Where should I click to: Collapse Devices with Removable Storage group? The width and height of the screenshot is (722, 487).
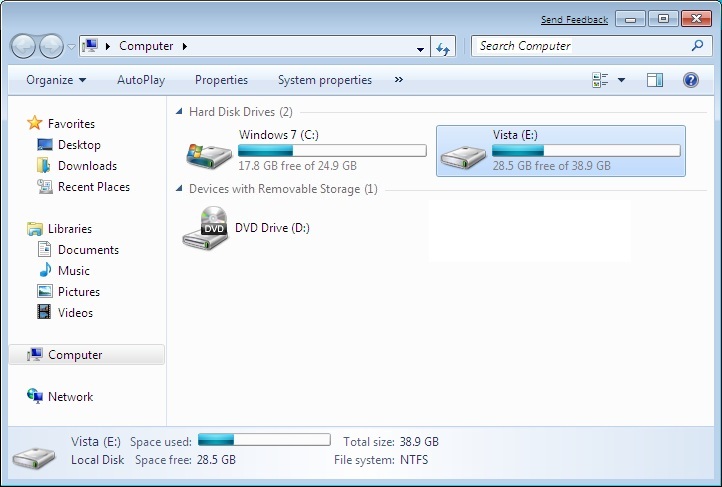[x=179, y=188]
